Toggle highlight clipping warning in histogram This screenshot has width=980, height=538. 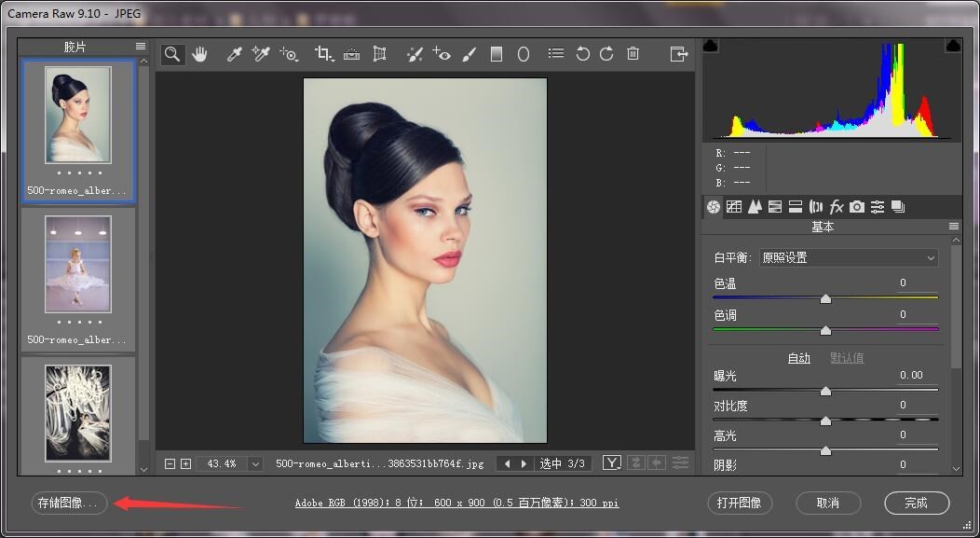click(952, 46)
